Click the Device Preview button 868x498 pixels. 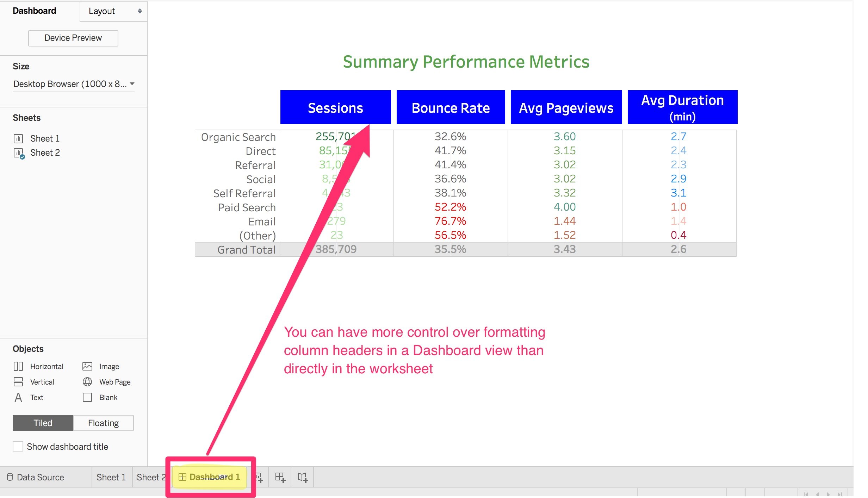coord(73,38)
